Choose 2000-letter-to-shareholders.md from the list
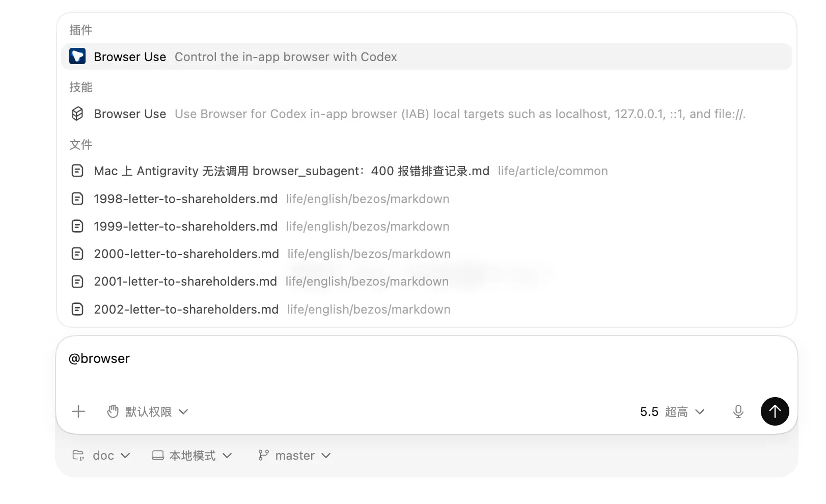 (427, 254)
